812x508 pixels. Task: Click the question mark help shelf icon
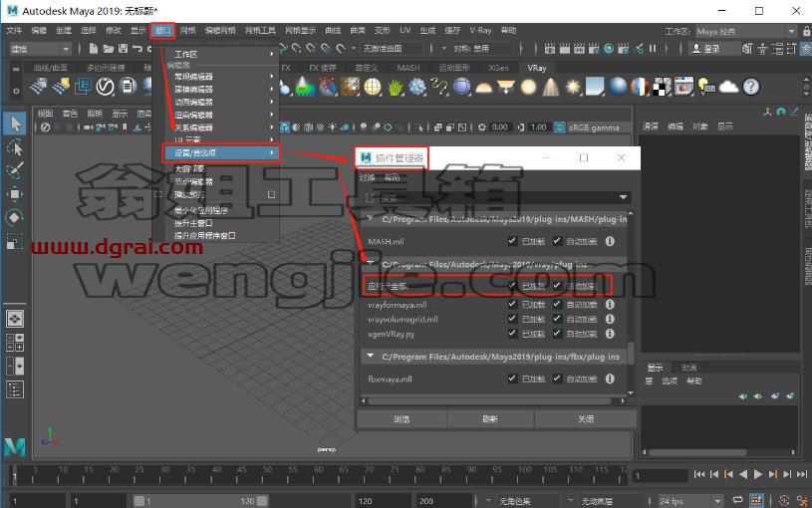coord(751,87)
